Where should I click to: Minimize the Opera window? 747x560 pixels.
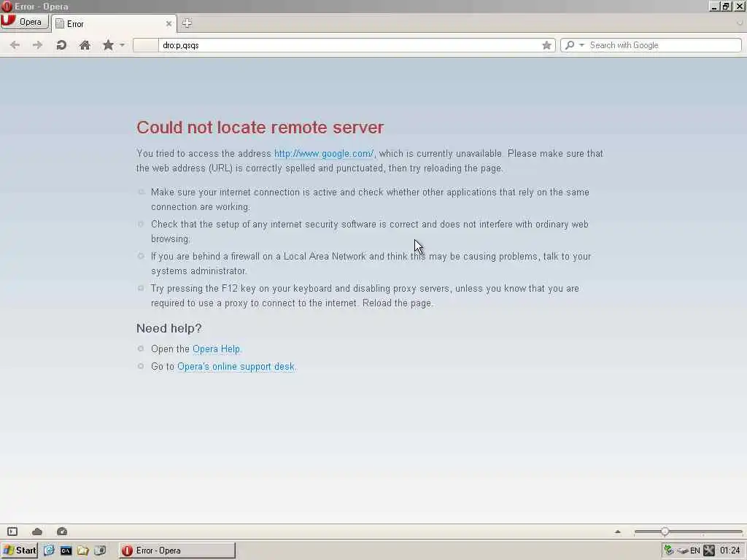coord(713,6)
